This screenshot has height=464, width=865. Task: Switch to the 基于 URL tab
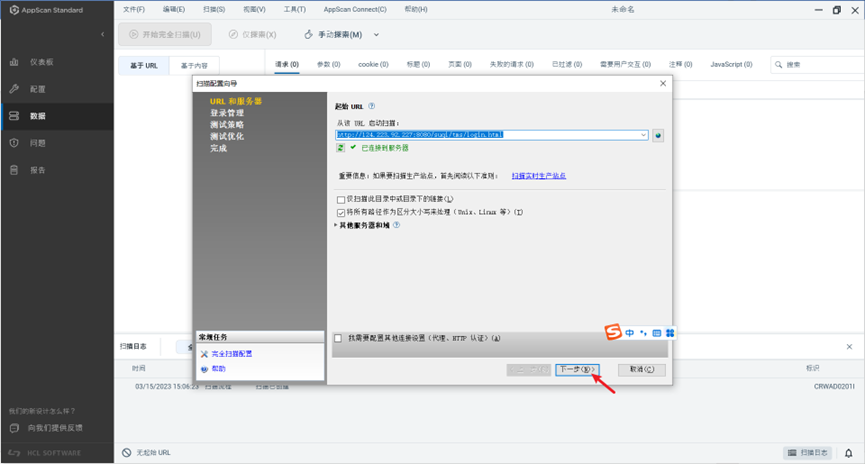[x=144, y=65]
